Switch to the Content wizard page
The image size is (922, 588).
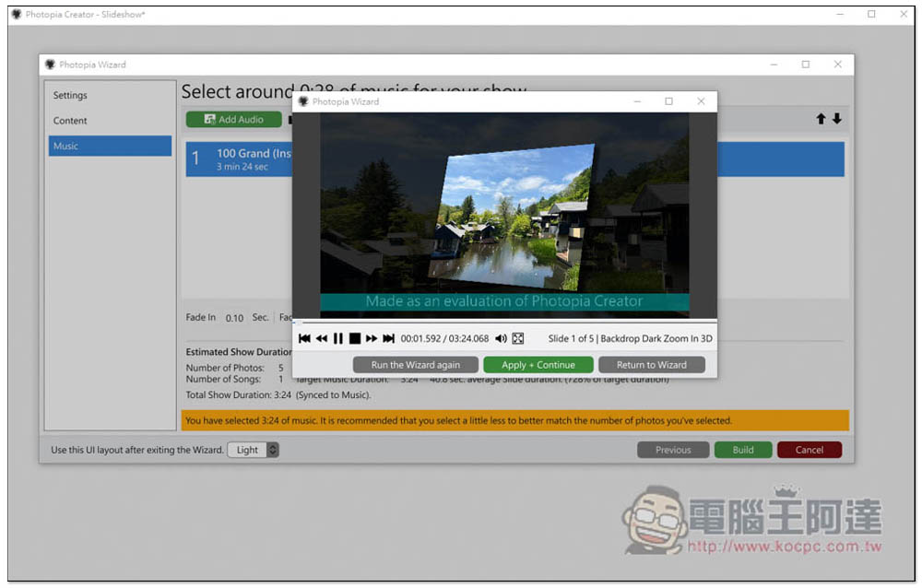(x=70, y=121)
